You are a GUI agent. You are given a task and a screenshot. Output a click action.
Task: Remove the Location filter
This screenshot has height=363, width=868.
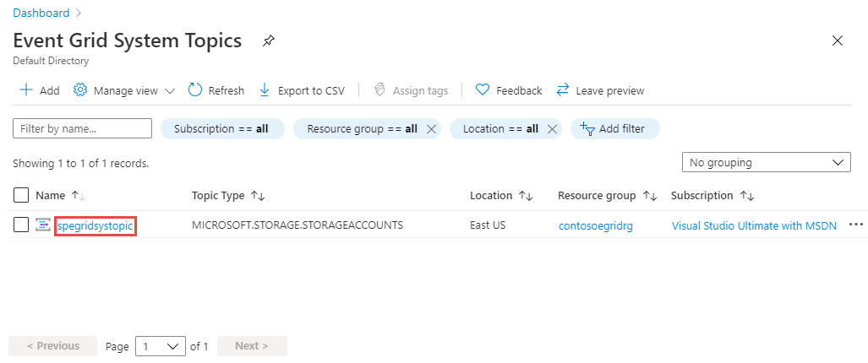coord(551,129)
